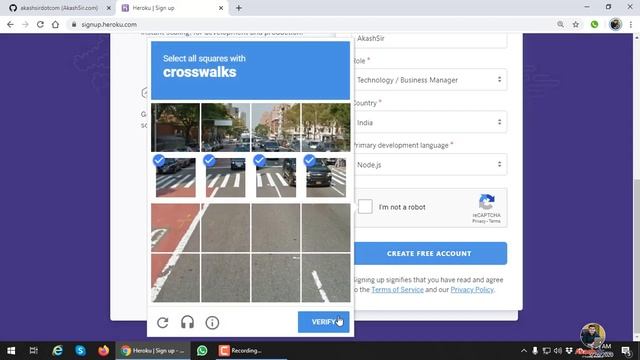Open Windows Start menu
The height and width of the screenshot is (360, 640).
pyautogui.click(x=11, y=350)
